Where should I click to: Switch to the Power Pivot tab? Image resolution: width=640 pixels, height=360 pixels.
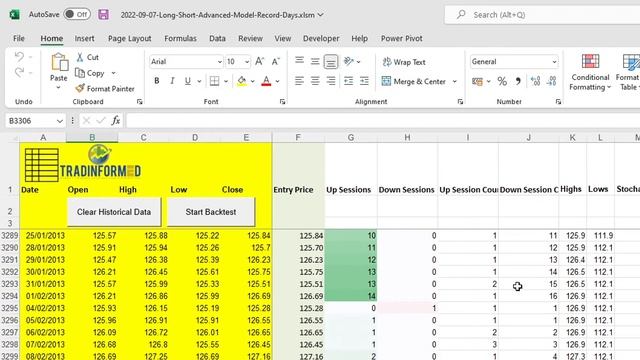coord(402,38)
